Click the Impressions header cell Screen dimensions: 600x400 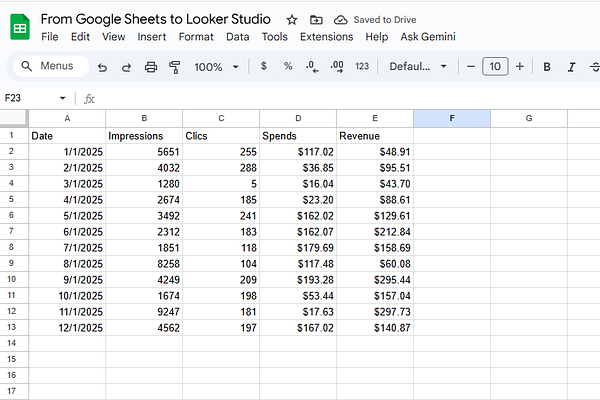144,136
